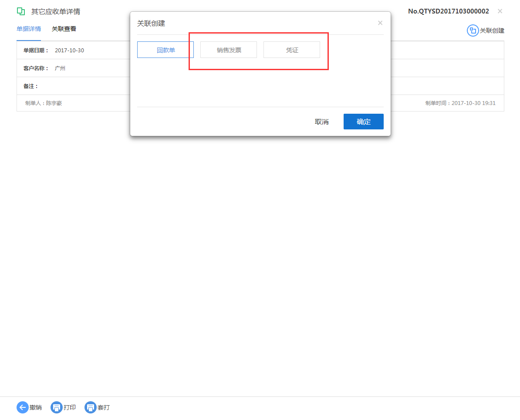
Task: Select the 回款单 option
Action: click(x=165, y=50)
